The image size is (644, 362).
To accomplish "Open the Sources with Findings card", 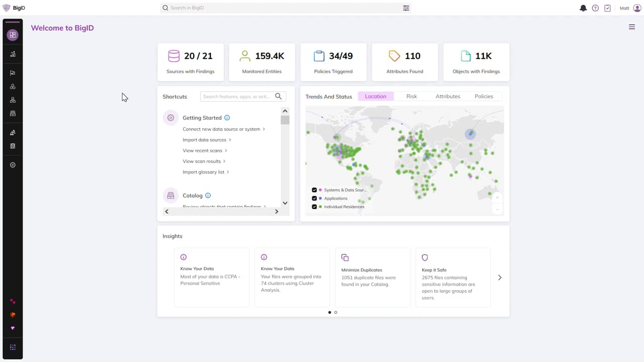I will click(x=191, y=62).
